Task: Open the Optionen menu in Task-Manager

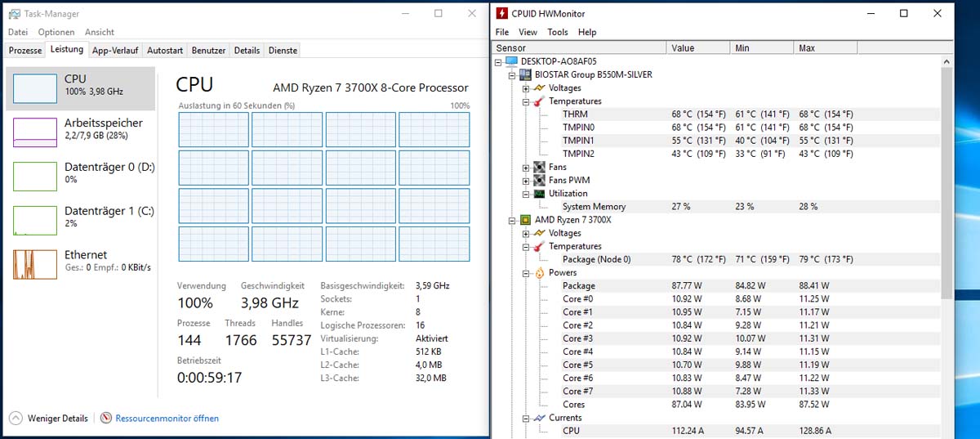Action: point(56,32)
